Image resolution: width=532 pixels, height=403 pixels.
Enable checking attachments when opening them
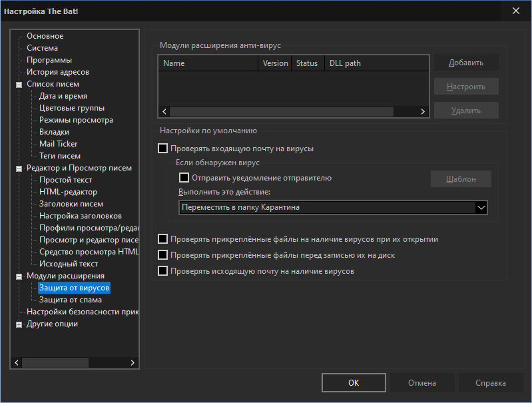163,239
